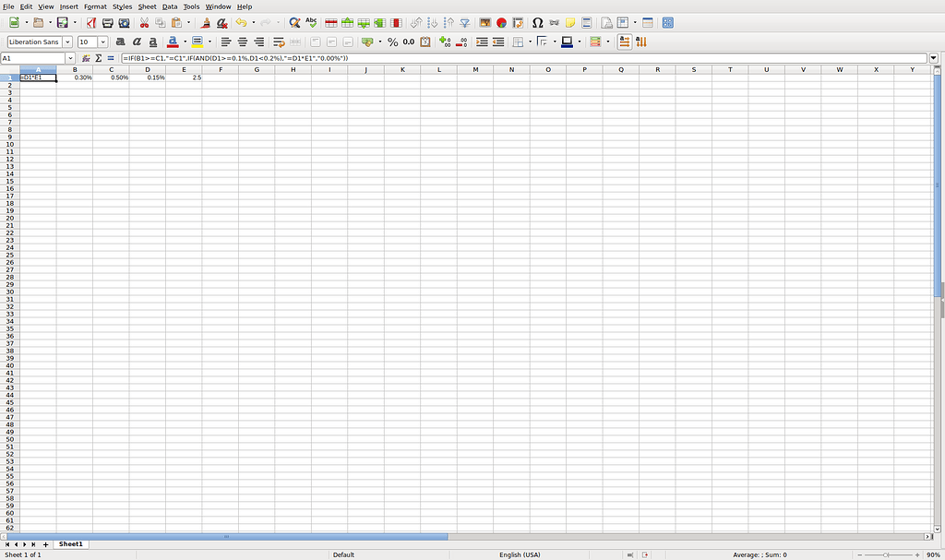This screenshot has width=945, height=560.
Task: Enable AutoFilter from the toolbar
Action: 464,21
